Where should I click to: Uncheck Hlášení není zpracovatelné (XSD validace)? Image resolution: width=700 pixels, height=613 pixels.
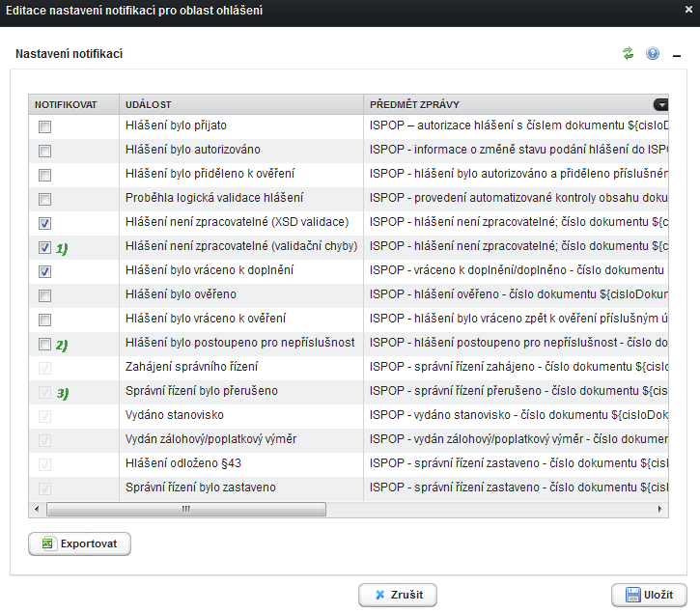[x=44, y=223]
